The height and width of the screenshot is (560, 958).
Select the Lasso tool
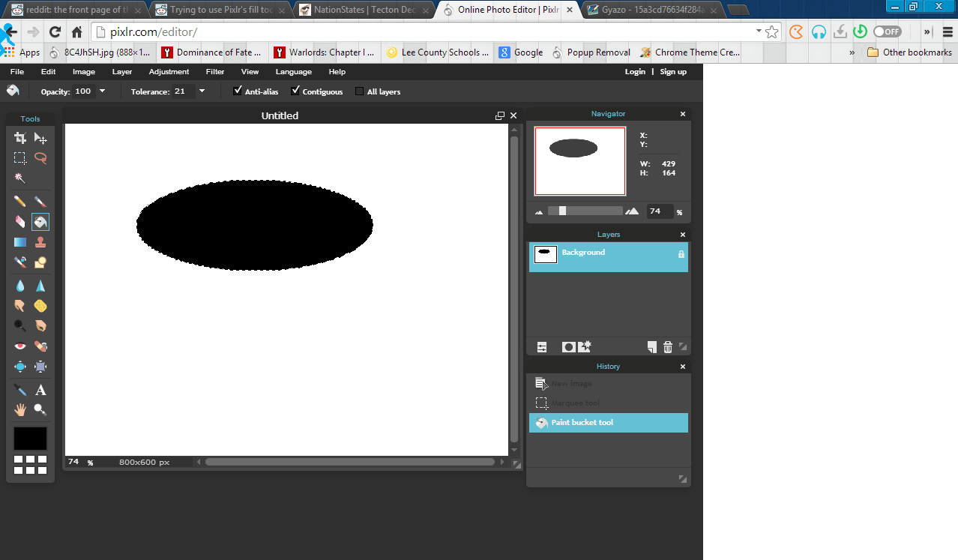(40, 158)
